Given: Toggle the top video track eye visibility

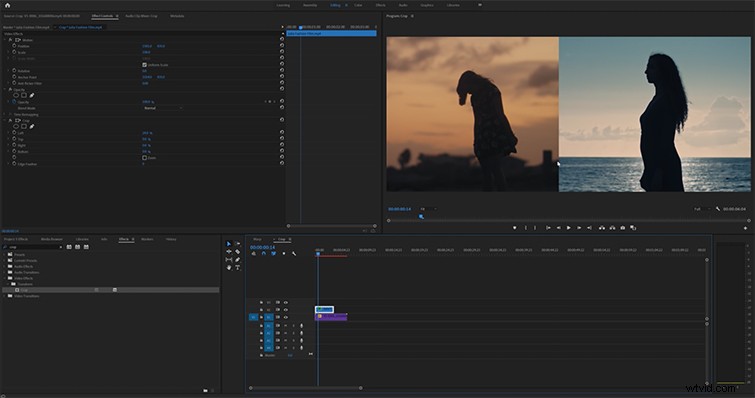Looking at the screenshot, I should click(286, 303).
